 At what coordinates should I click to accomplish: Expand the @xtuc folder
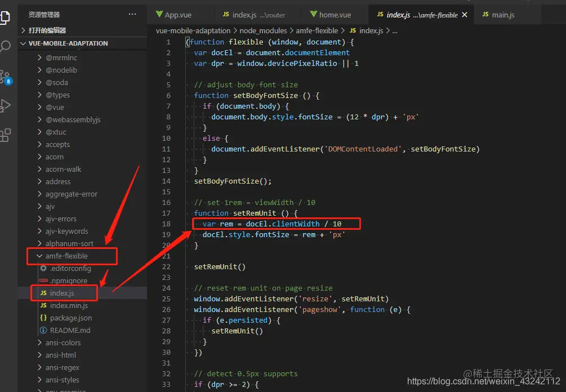click(82, 132)
